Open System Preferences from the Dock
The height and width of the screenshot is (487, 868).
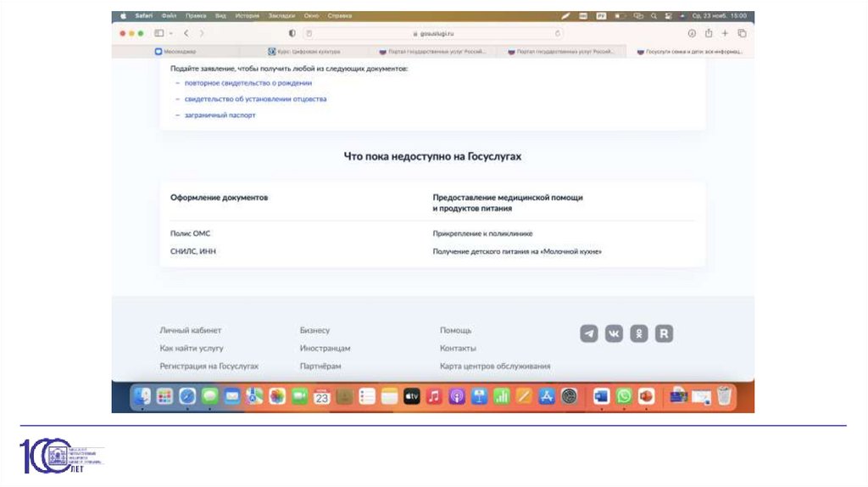(x=569, y=397)
